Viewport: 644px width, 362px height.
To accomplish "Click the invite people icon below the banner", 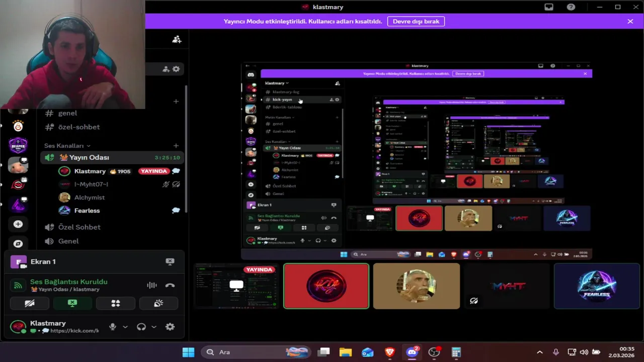I will point(177,39).
